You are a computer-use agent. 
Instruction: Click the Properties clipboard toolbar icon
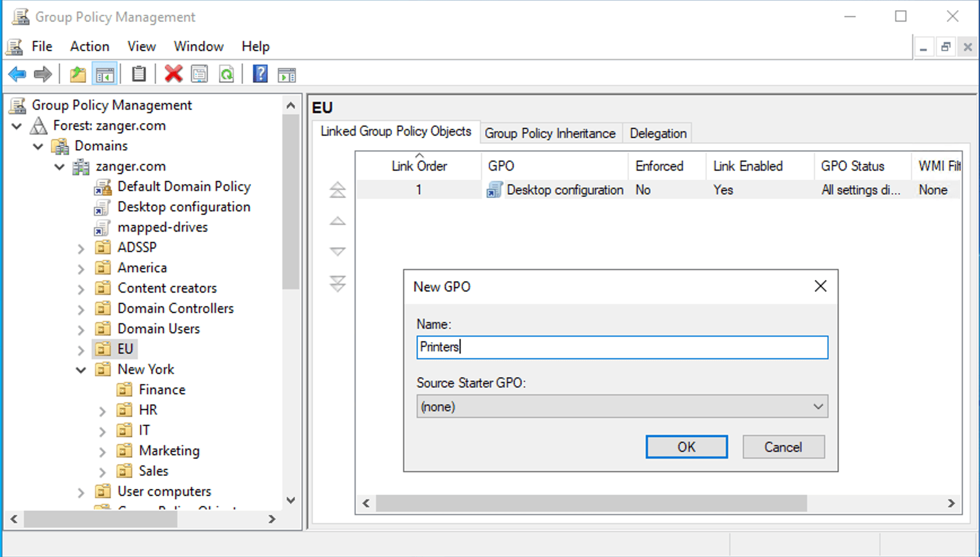click(139, 74)
